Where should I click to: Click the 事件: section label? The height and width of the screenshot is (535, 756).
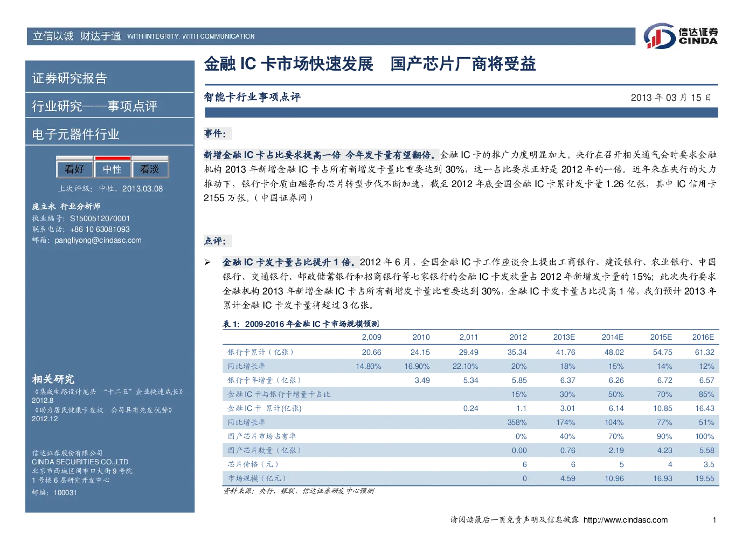[215, 133]
